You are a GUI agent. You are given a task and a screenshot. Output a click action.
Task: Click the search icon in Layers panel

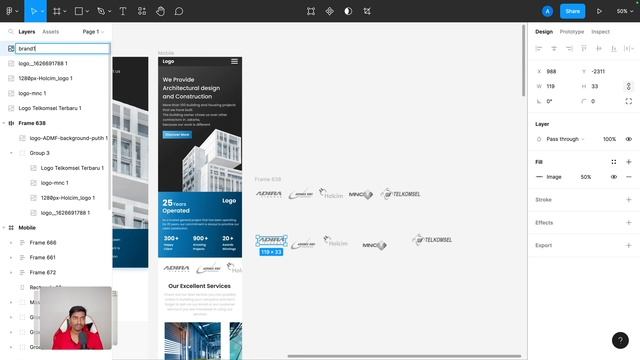pos(11,31)
